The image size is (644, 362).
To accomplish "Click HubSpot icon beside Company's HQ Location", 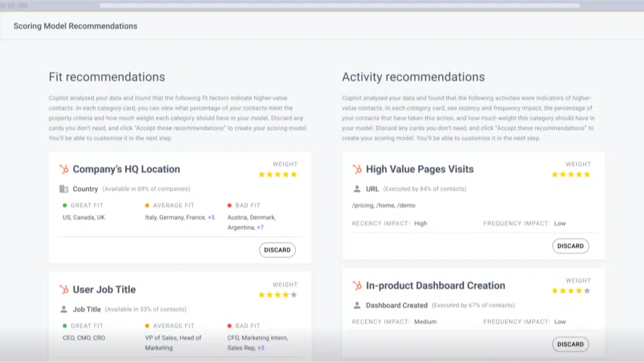I will point(64,169).
